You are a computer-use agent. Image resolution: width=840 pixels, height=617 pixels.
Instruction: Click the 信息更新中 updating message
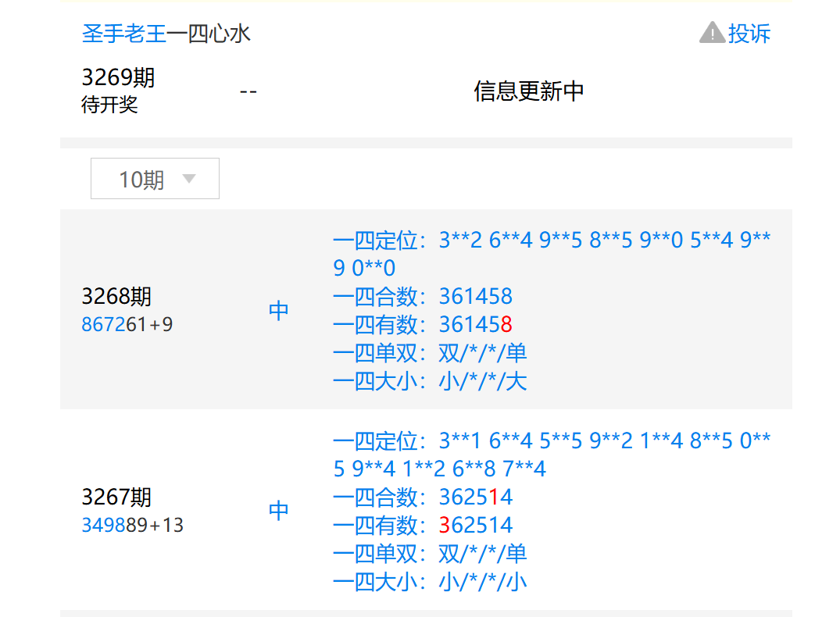tap(528, 91)
